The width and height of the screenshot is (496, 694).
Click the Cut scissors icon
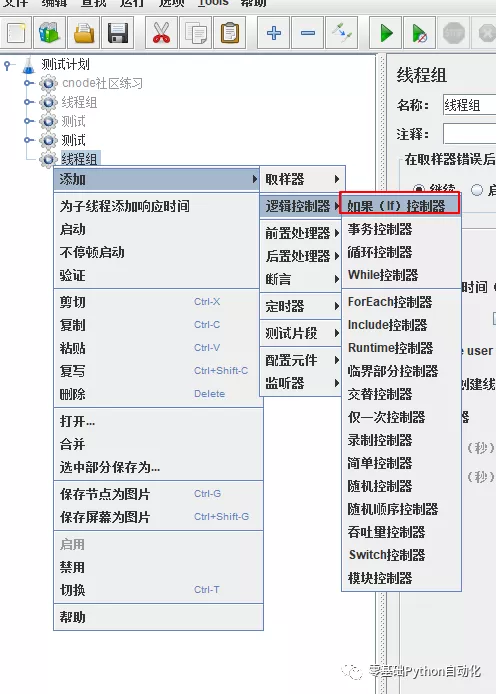click(161, 33)
